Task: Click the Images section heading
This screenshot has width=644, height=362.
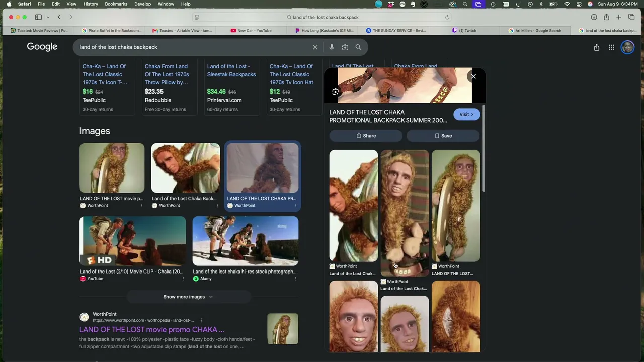Action: tap(95, 131)
